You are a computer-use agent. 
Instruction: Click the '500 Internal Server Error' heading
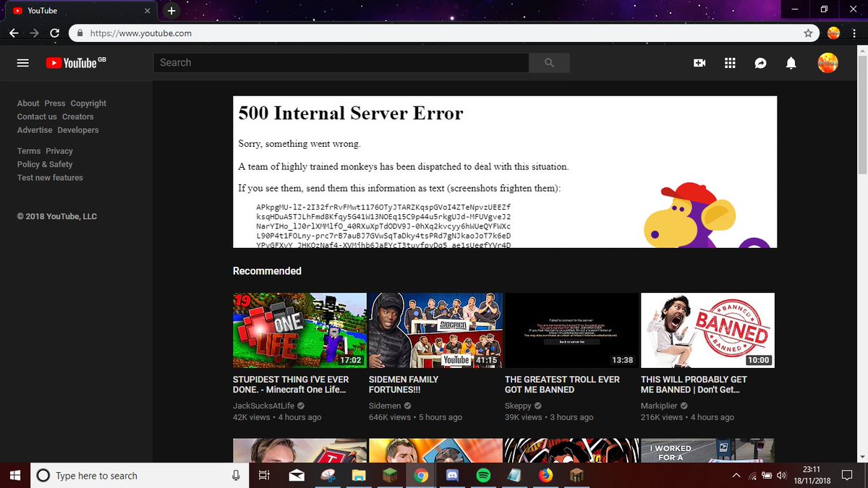click(351, 114)
